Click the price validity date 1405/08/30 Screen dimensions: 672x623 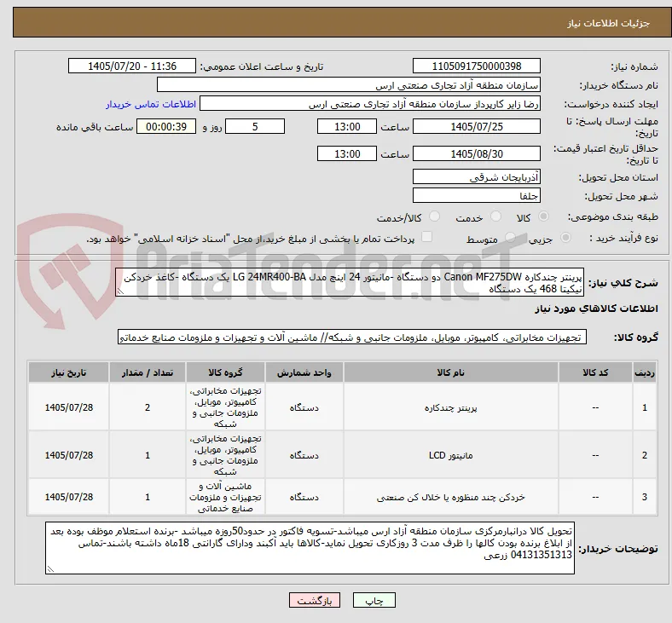pyautogui.click(x=476, y=153)
